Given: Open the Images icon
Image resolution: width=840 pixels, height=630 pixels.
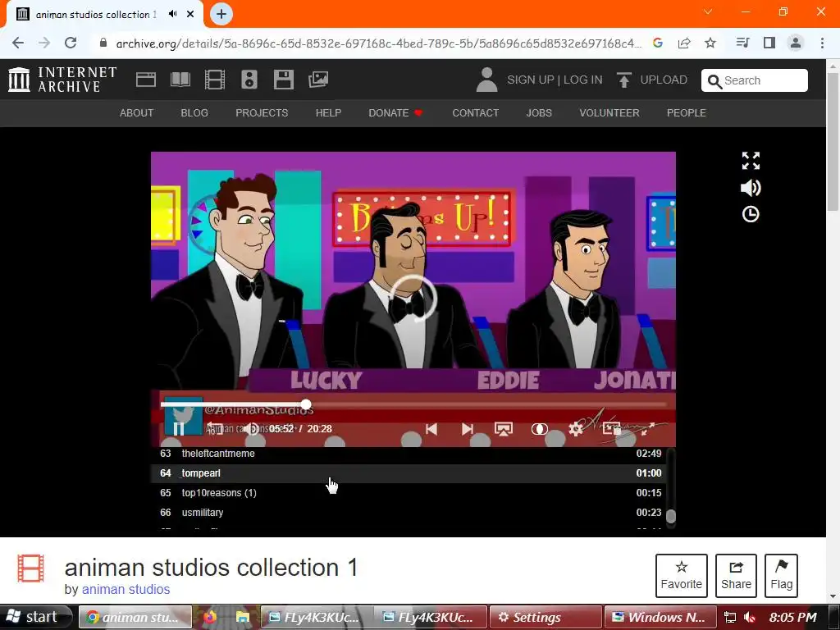Looking at the screenshot, I should tap(318, 80).
